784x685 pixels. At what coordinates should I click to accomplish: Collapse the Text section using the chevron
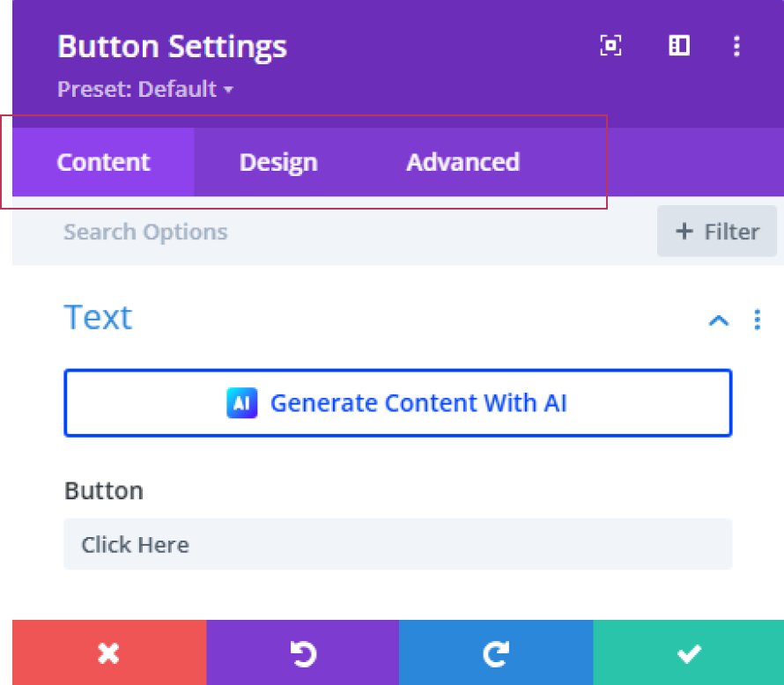(x=719, y=320)
